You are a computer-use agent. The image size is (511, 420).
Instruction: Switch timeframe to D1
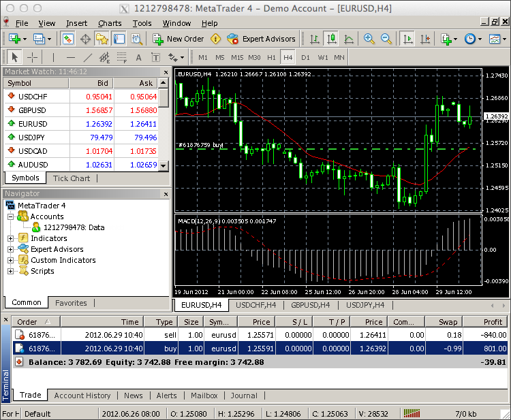coord(305,58)
